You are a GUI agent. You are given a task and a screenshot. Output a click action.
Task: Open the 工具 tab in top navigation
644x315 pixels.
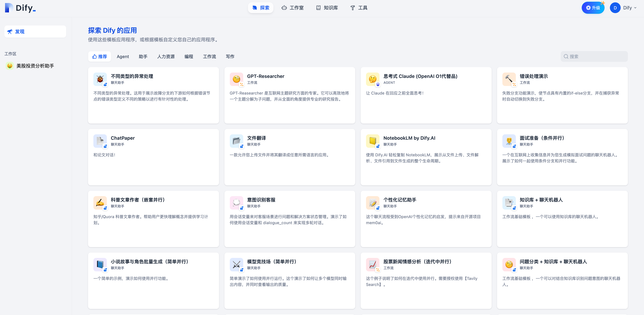tap(359, 8)
